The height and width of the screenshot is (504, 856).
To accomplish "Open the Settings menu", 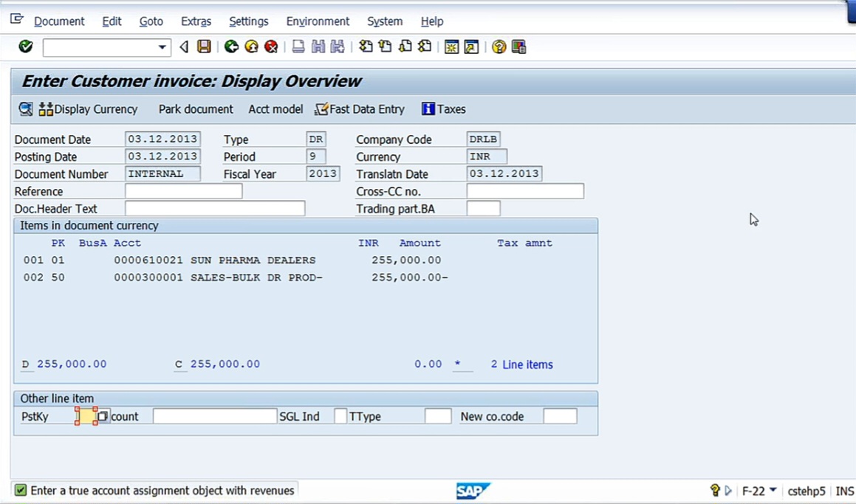I will (248, 21).
